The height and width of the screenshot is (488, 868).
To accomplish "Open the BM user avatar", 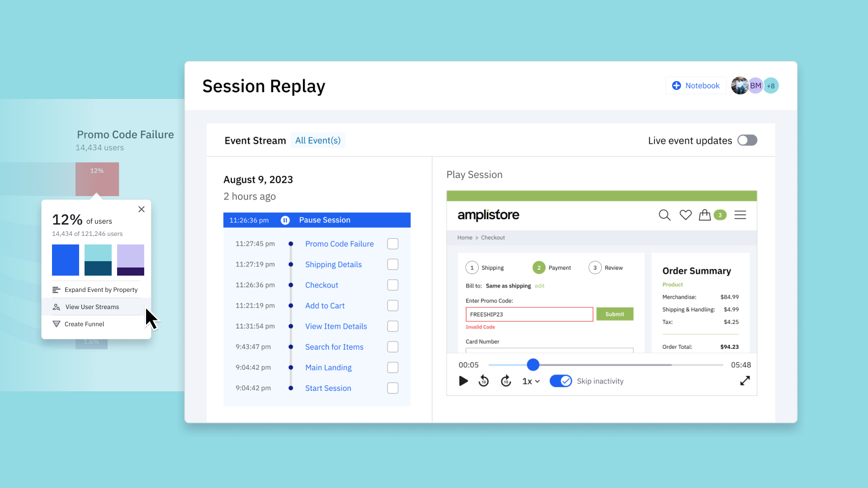I will (755, 85).
